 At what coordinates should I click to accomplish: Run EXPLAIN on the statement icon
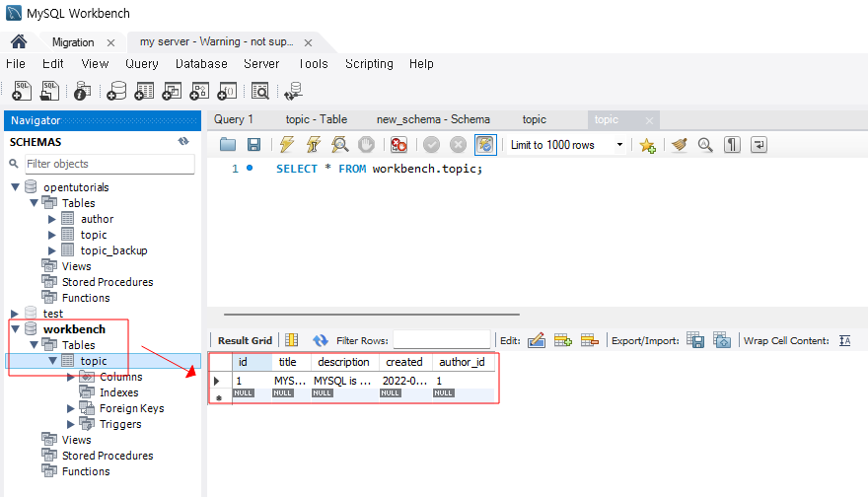click(x=340, y=145)
